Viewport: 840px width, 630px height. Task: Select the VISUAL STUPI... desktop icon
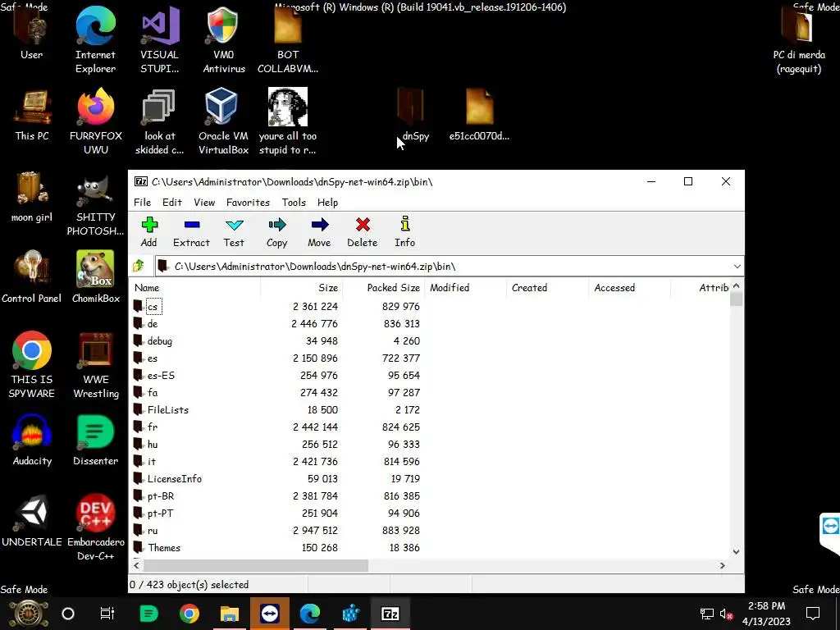159,41
